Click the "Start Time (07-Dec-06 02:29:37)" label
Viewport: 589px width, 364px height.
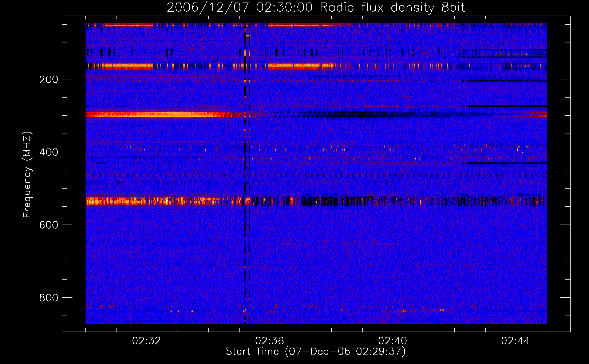pos(316,352)
